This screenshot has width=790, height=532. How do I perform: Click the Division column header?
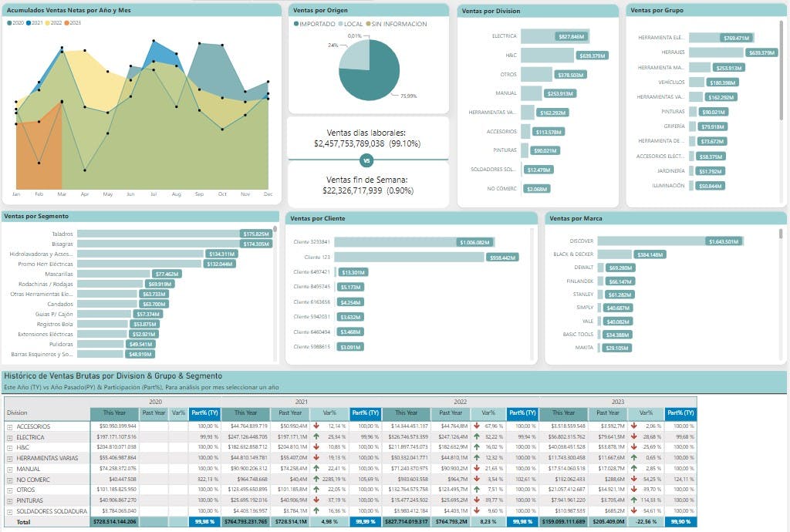(31, 414)
